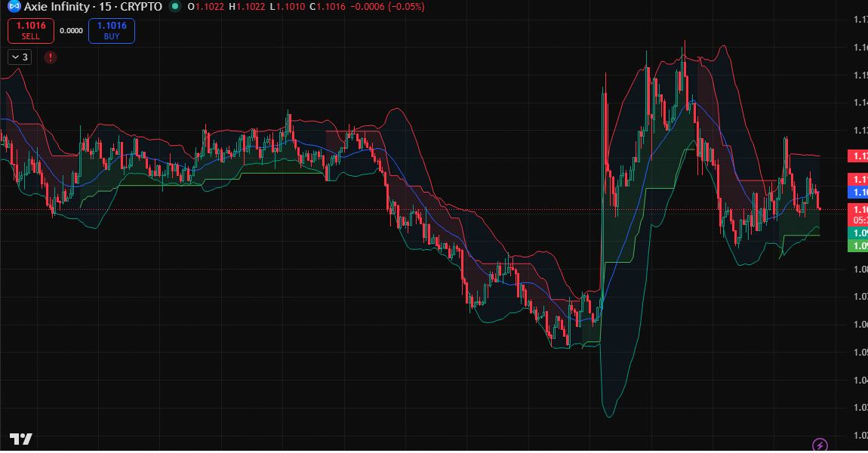Click the topmost red price axis label
Screen dimensions: 868x453
(x=858, y=156)
